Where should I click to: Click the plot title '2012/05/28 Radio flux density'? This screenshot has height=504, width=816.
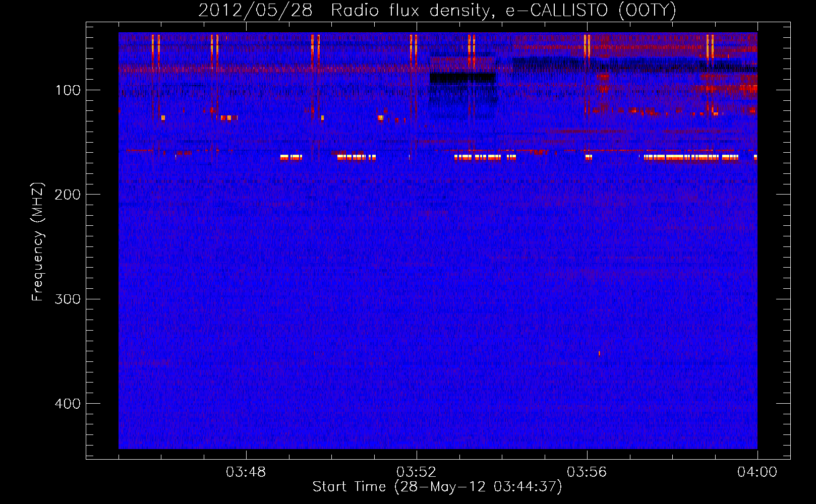click(437, 11)
